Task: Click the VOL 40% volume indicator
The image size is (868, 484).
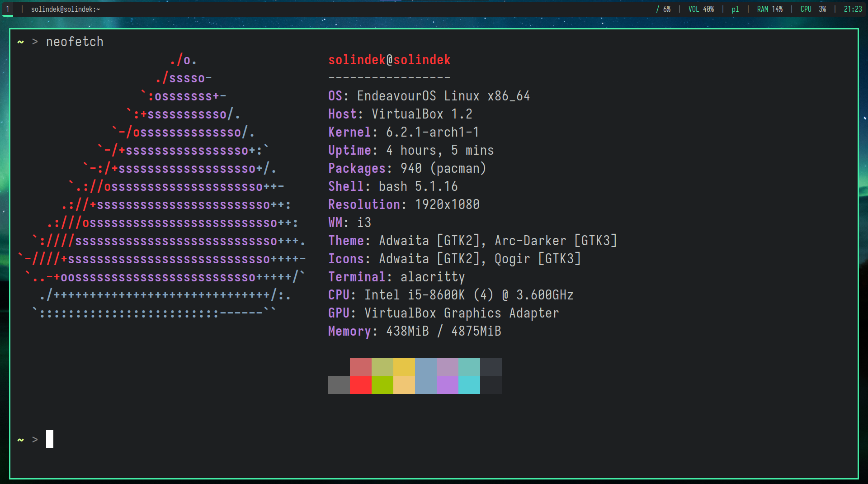Action: (x=701, y=9)
